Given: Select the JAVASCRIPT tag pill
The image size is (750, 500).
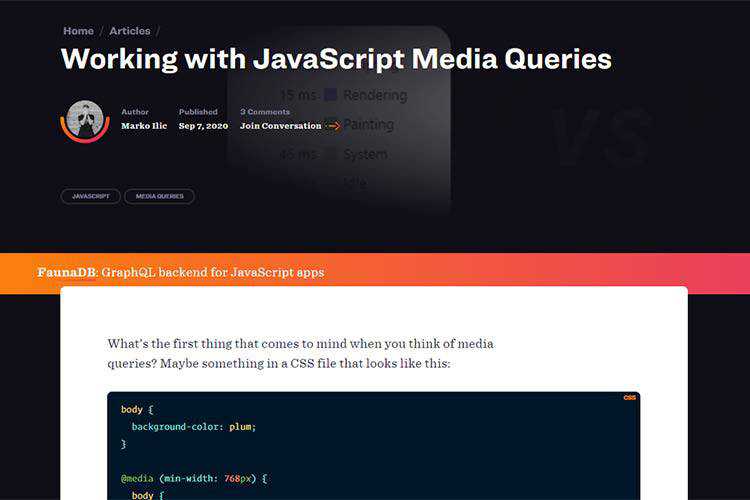Looking at the screenshot, I should pos(90,196).
